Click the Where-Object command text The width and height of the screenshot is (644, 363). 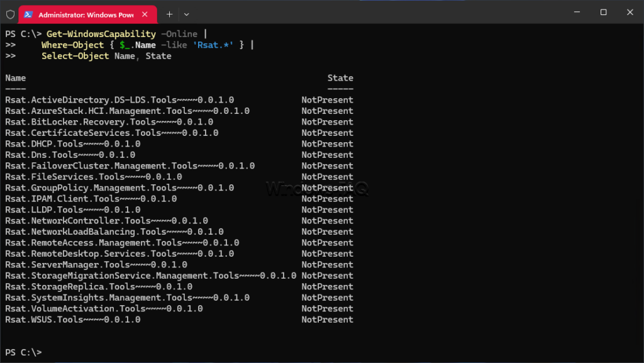tap(72, 45)
